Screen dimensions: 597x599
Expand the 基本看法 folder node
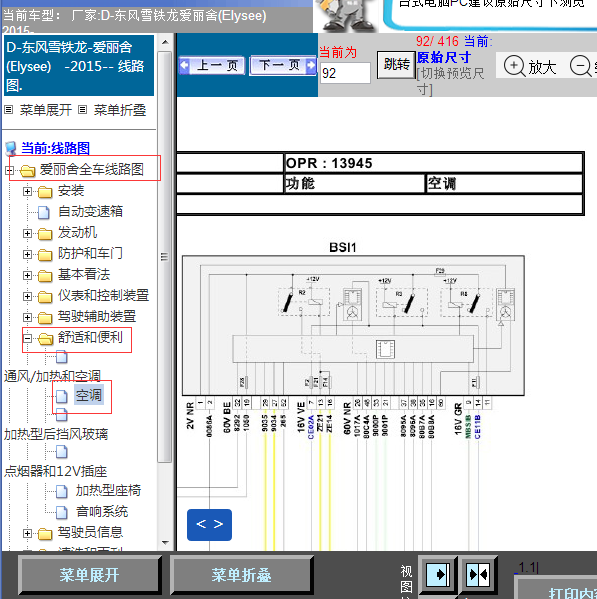point(27,275)
